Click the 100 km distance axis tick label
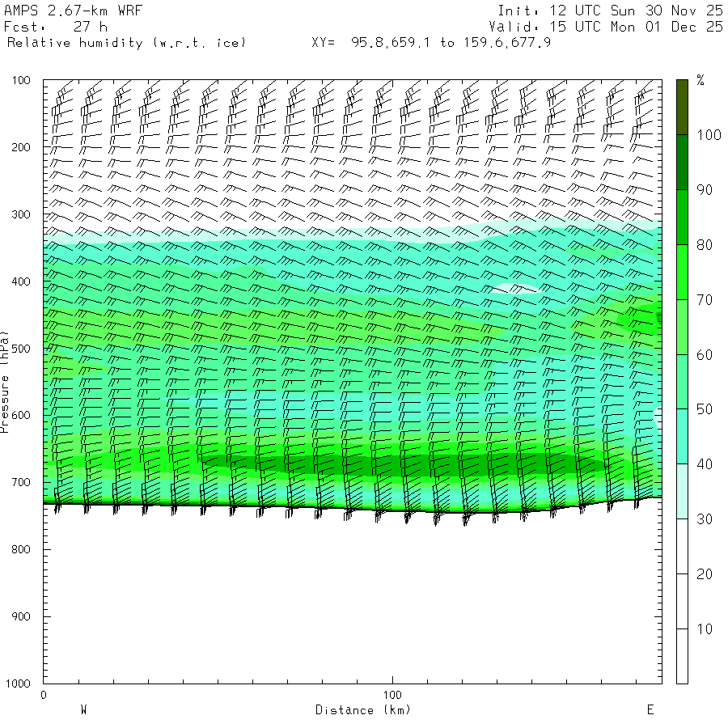This screenshot has height=728, width=728. coord(392,695)
